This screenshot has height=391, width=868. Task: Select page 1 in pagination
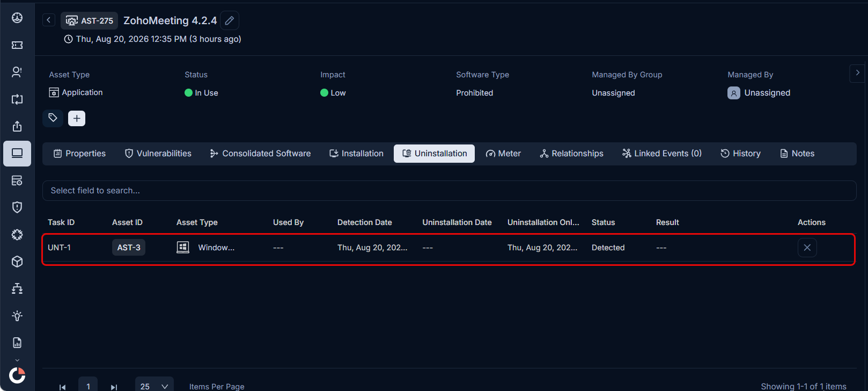(x=88, y=386)
